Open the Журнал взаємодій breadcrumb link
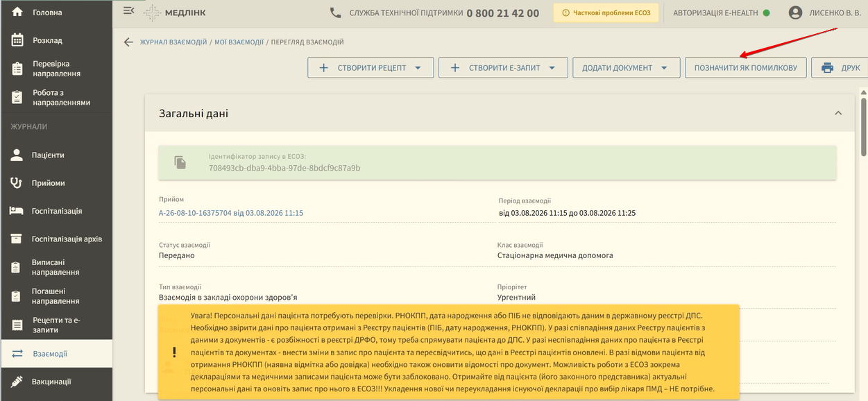Screen dimensions: 868x401 coord(173,42)
